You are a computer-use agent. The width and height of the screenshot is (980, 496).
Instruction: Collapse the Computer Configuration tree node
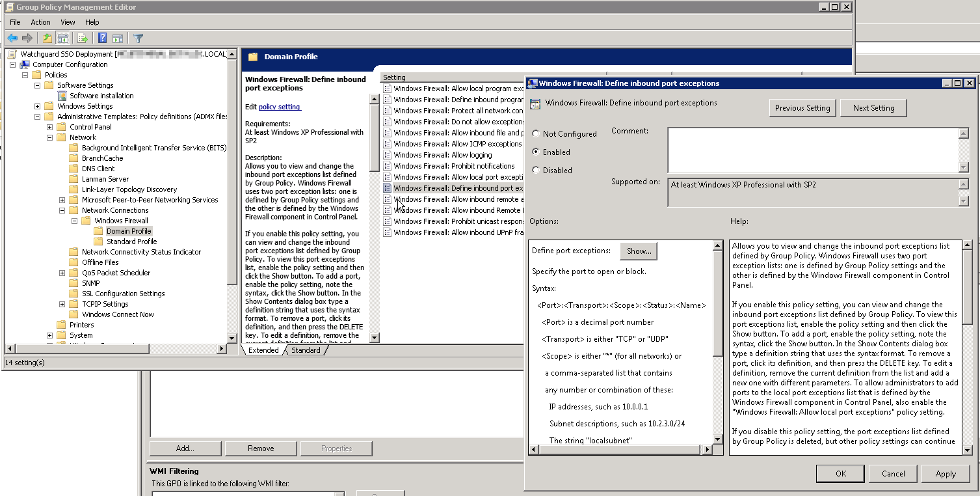tap(12, 64)
